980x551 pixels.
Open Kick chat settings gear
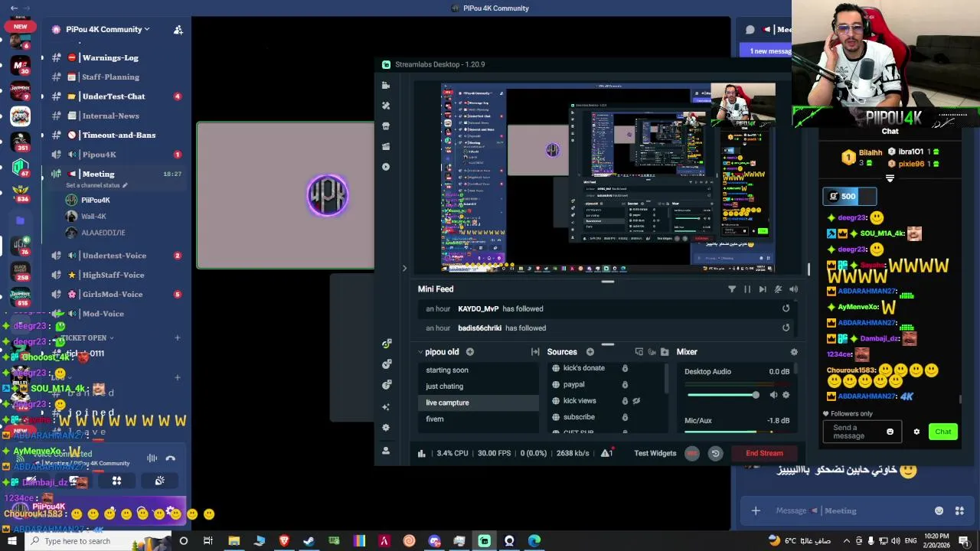tap(916, 432)
